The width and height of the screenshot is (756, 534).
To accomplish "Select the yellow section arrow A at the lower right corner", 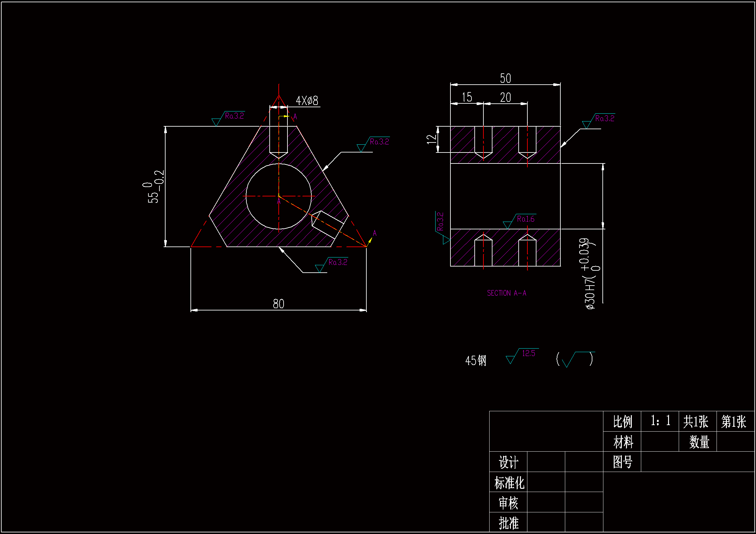I will (x=370, y=240).
